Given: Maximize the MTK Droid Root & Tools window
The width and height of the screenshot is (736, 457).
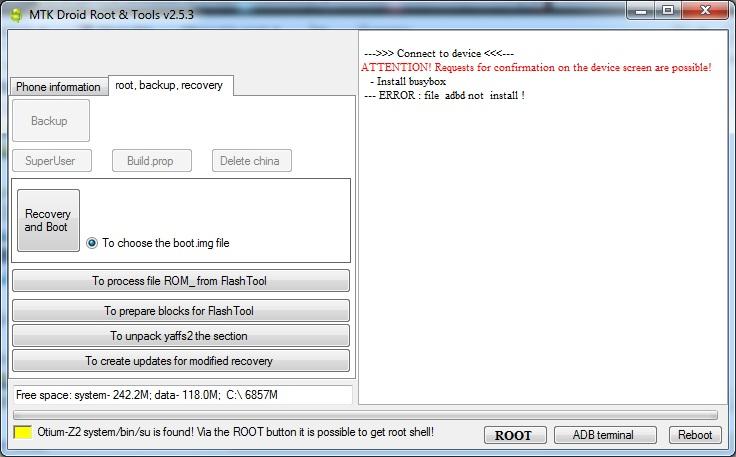Looking at the screenshot, I should coord(668,11).
